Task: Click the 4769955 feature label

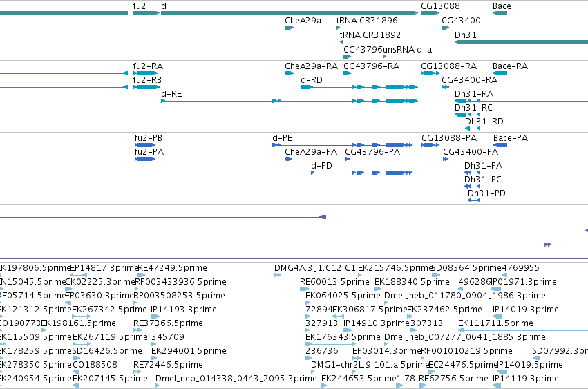Action: click(520, 268)
